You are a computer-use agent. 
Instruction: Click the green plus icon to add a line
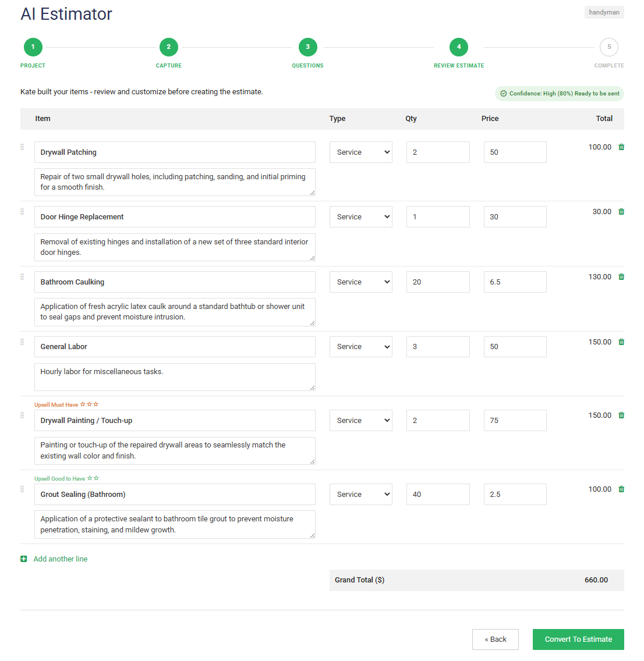click(x=23, y=559)
